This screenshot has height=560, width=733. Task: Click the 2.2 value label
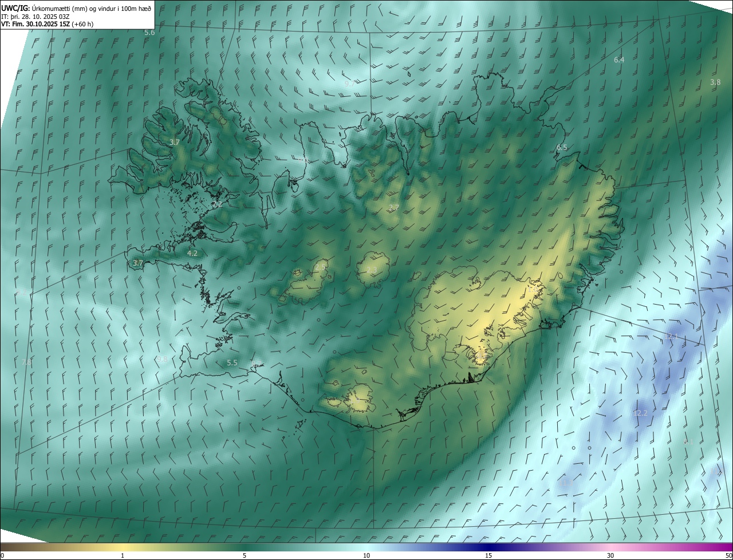click(x=217, y=204)
